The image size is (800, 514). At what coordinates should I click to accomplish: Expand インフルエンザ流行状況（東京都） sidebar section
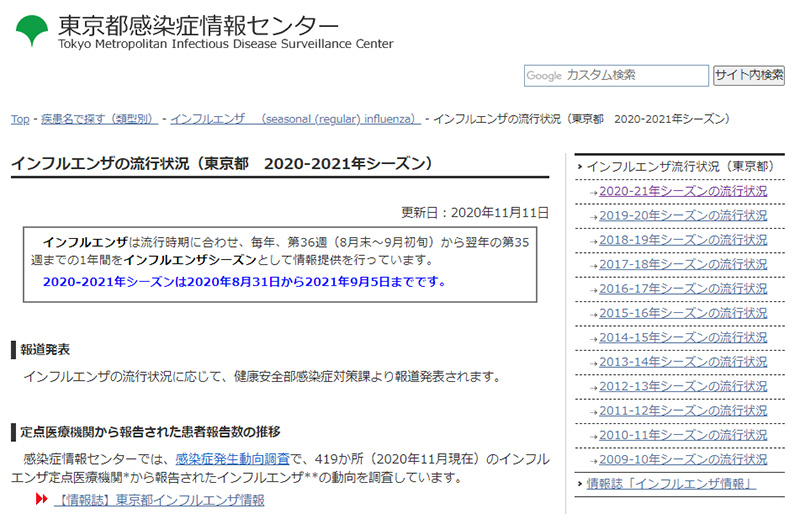point(679,166)
